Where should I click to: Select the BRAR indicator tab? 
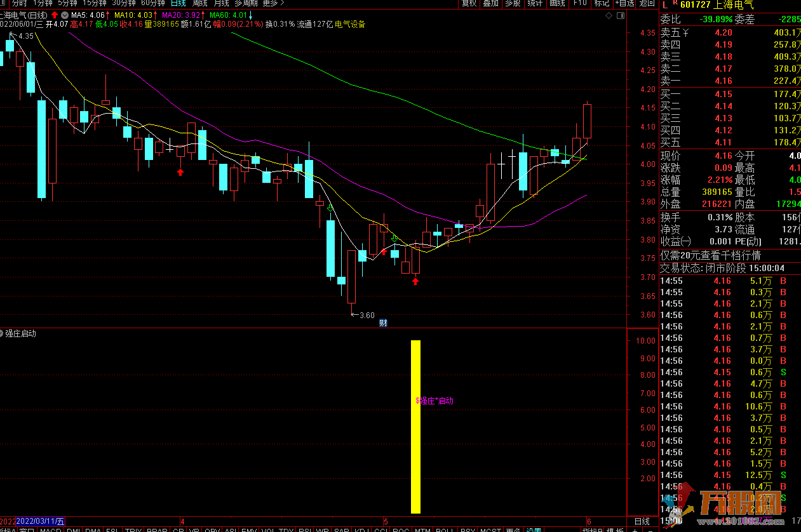(156, 529)
